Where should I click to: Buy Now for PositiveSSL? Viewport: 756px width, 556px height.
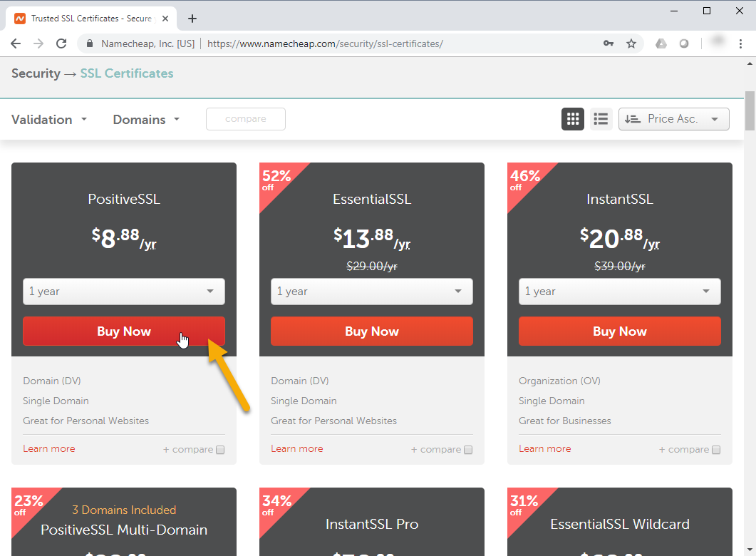(124, 331)
